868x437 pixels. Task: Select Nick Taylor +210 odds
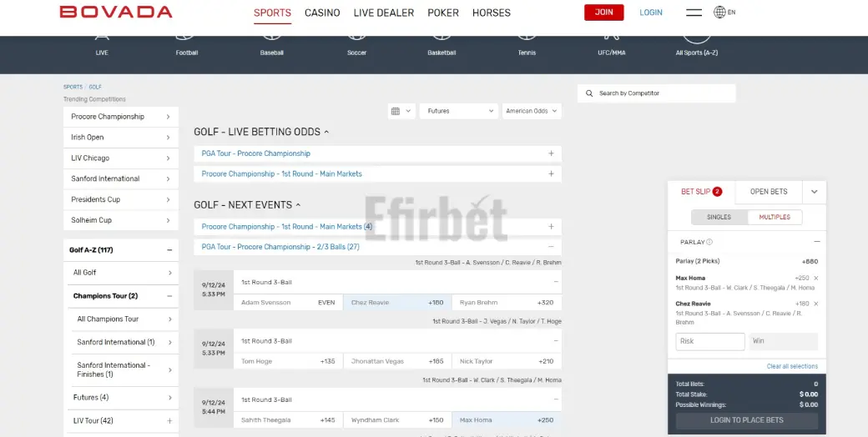[x=507, y=361]
